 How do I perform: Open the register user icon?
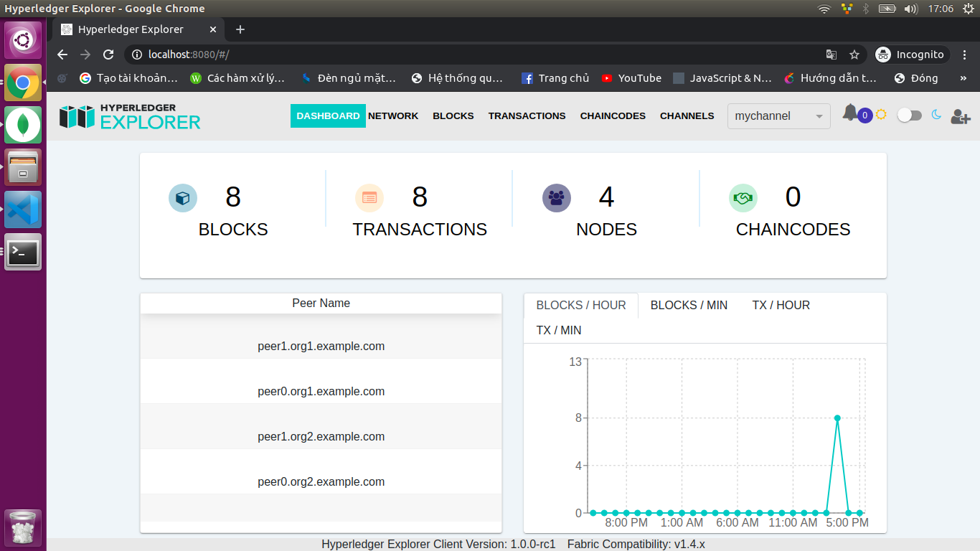tap(961, 116)
